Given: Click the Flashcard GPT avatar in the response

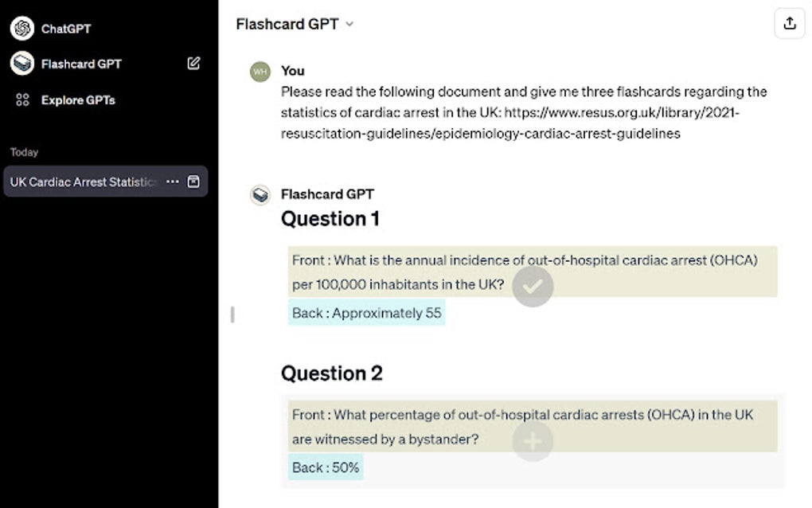Looking at the screenshot, I should tap(260, 195).
